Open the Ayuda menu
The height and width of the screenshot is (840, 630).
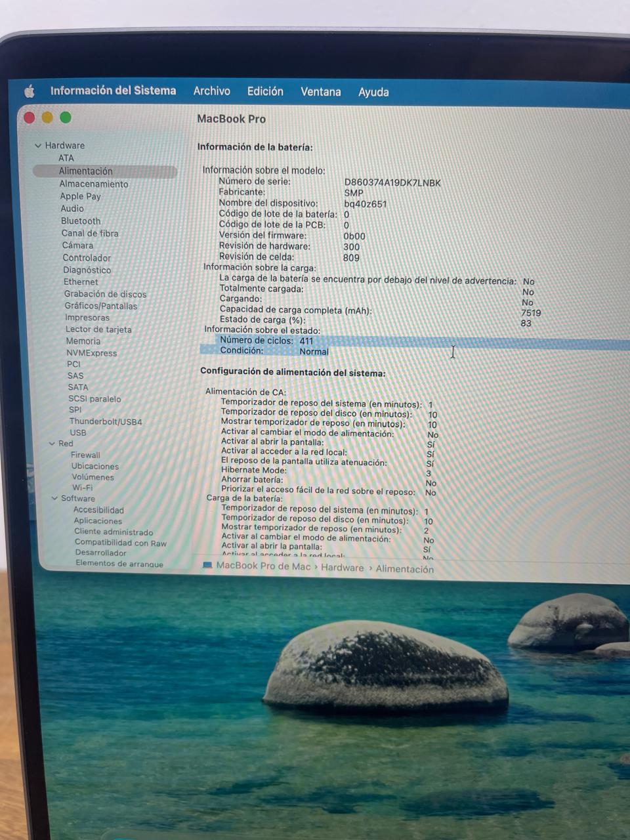tap(373, 93)
